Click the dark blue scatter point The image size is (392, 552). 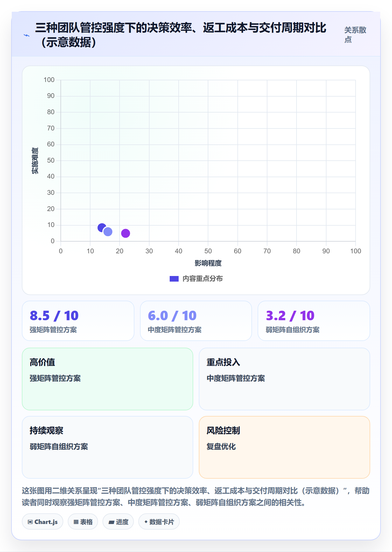tap(102, 228)
